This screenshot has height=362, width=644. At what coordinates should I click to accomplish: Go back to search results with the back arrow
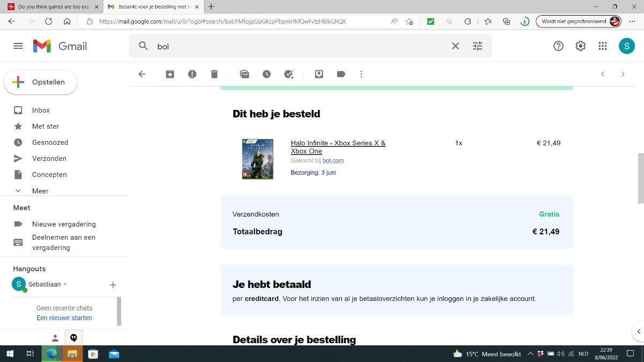pyautogui.click(x=142, y=74)
